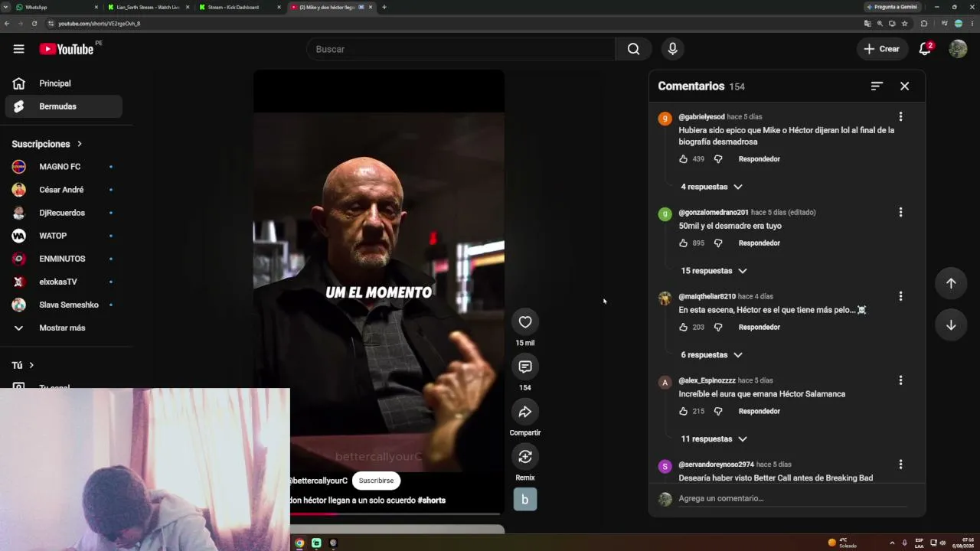The width and height of the screenshot is (980, 551).
Task: Expand the 15 respuestas thread
Action: [x=714, y=271]
